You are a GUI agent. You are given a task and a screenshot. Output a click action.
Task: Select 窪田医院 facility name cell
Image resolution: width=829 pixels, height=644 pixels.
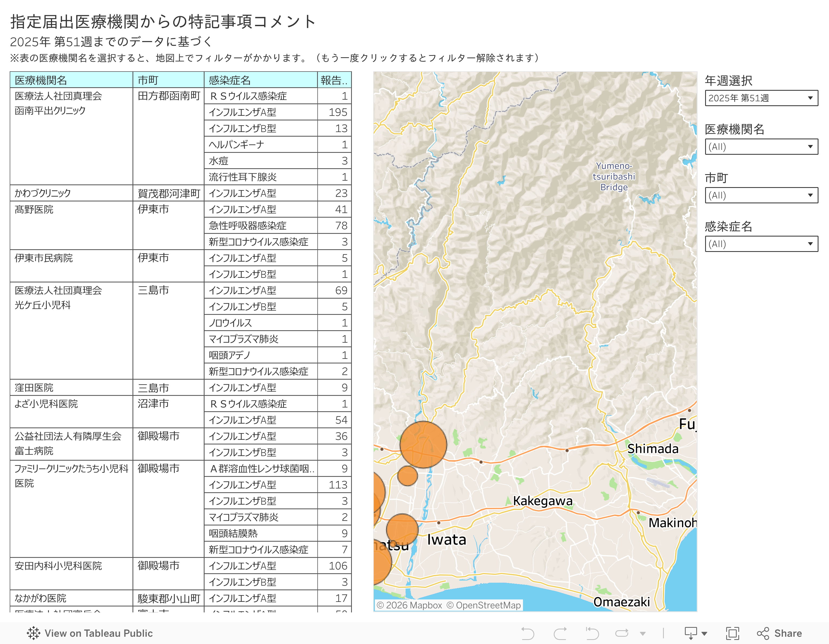[34, 388]
